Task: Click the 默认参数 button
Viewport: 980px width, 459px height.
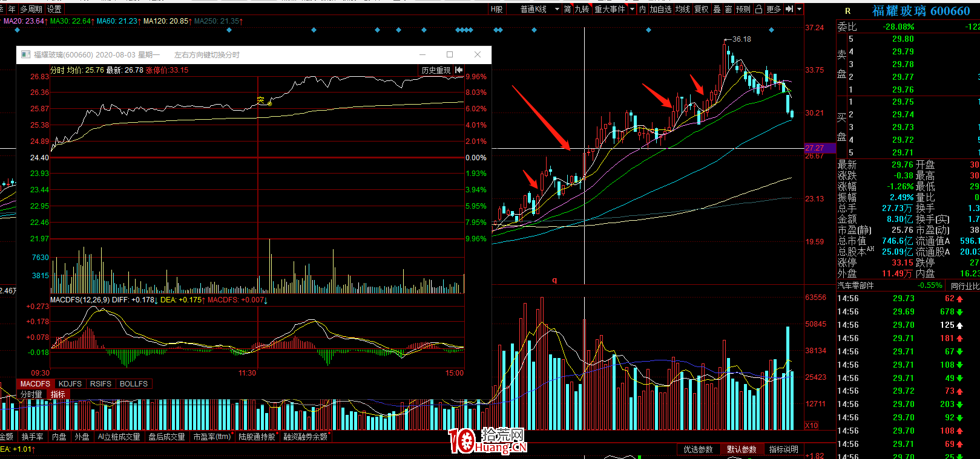Action: pyautogui.click(x=742, y=449)
